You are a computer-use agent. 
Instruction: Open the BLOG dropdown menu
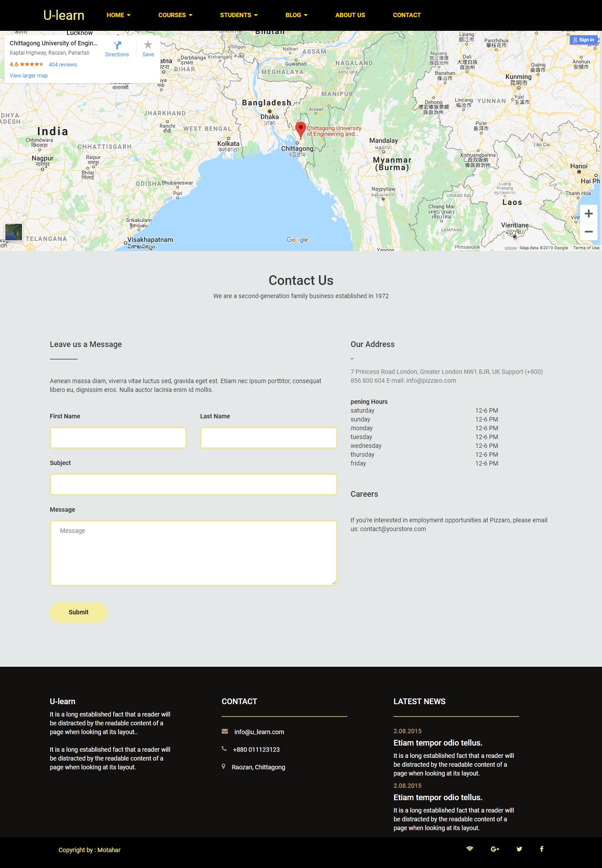point(296,15)
